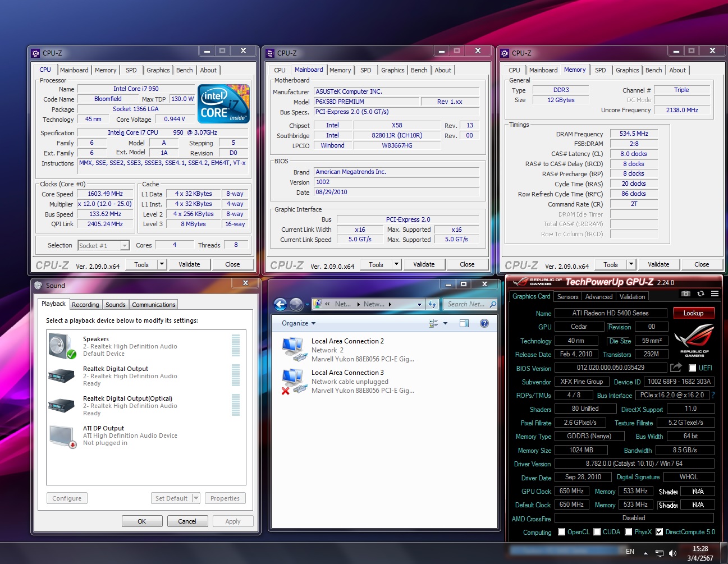The image size is (728, 564).
Task: Open the address bar history dropdown
Action: coord(419,304)
